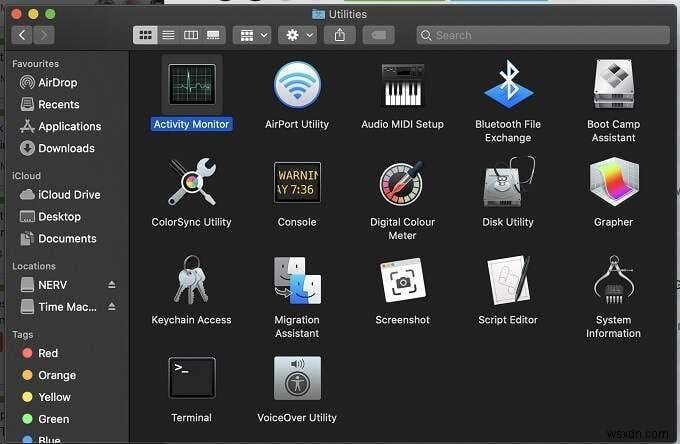Select the Green tag
Image resolution: width=680 pixels, height=444 pixels.
[x=67, y=419]
